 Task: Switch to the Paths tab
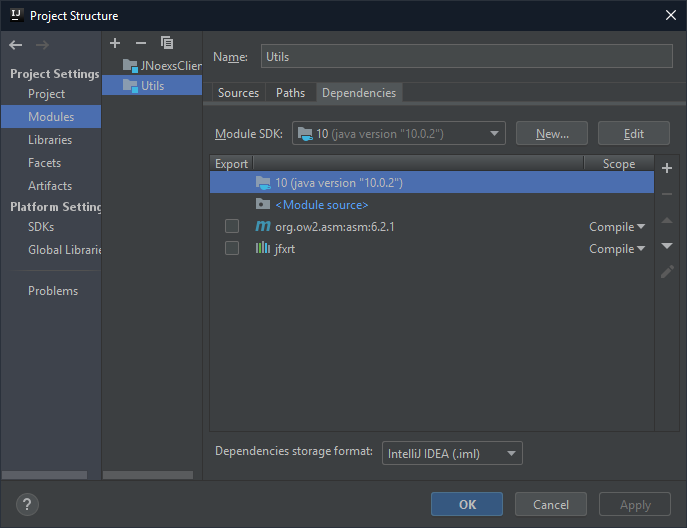click(x=290, y=93)
